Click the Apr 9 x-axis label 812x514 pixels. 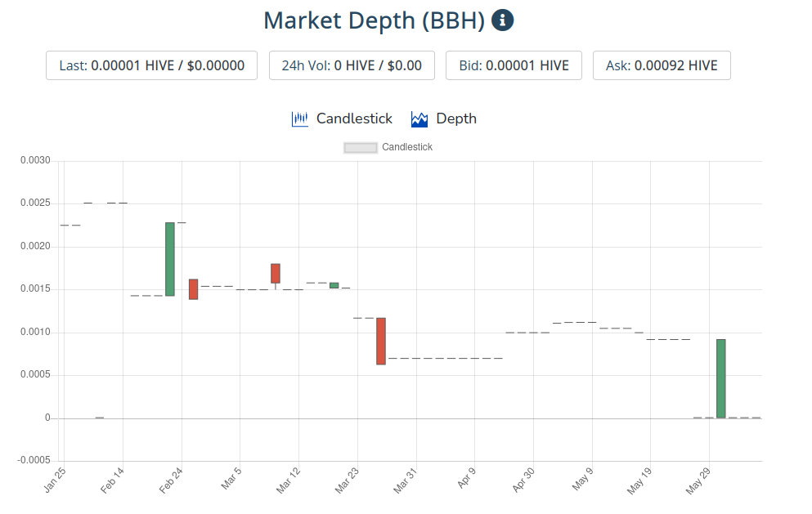point(466,478)
